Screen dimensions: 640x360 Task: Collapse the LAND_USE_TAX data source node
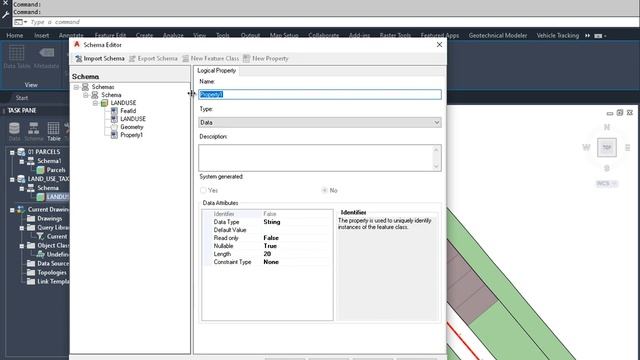coord(12,179)
